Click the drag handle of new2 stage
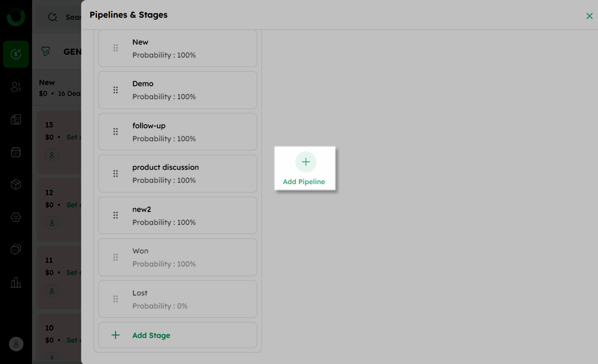Viewport: 598px width, 364px height. pos(115,215)
